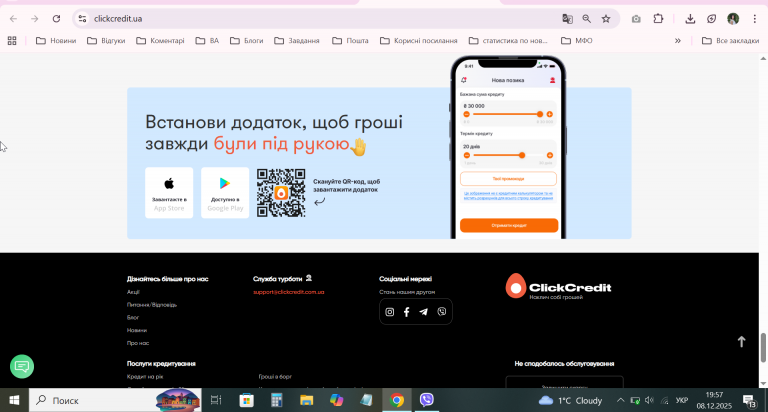Viewport: 768px width, 412px height.
Task: Click the scroll-to-top arrow in footer
Action: [x=742, y=341]
